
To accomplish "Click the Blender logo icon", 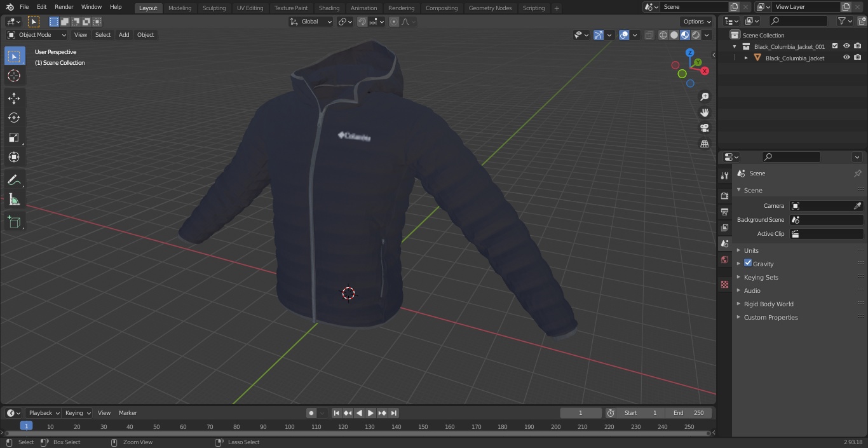I will pos(10,7).
